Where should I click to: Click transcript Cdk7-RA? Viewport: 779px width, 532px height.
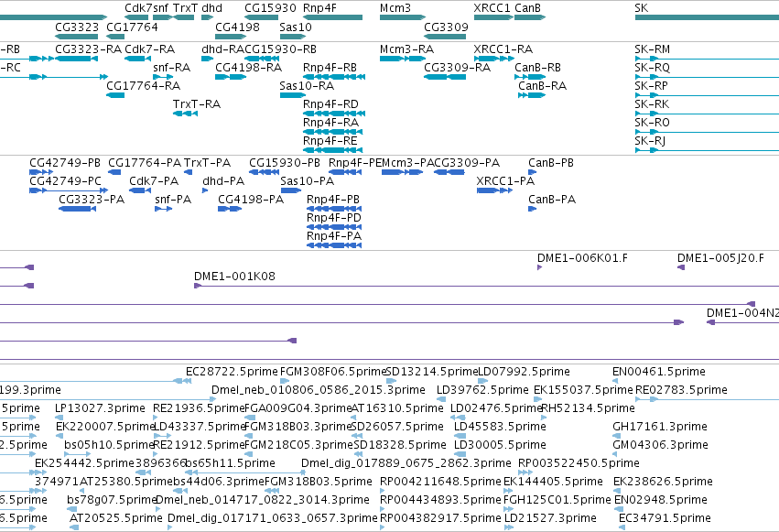(137, 59)
